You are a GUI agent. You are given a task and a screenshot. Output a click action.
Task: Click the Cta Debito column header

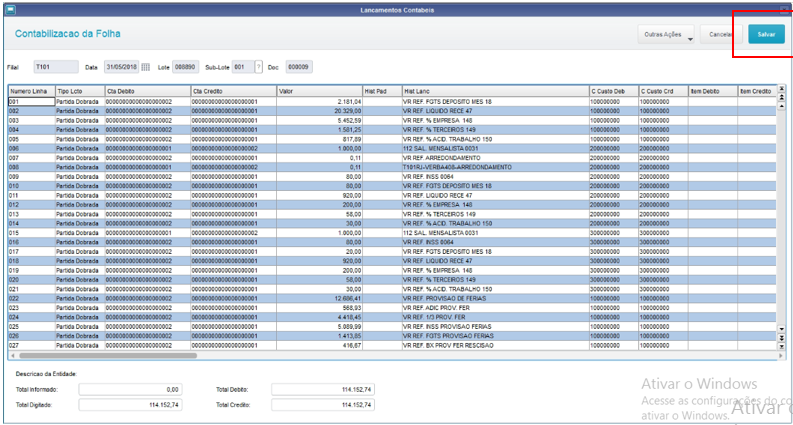[147, 92]
